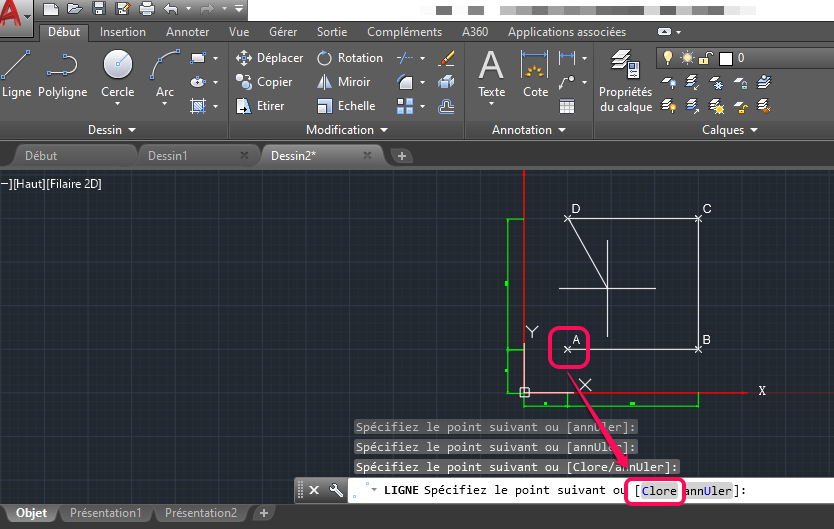Open the Rectangle tool dropdown arrow
This screenshot has width=834, height=529.
tap(215, 58)
